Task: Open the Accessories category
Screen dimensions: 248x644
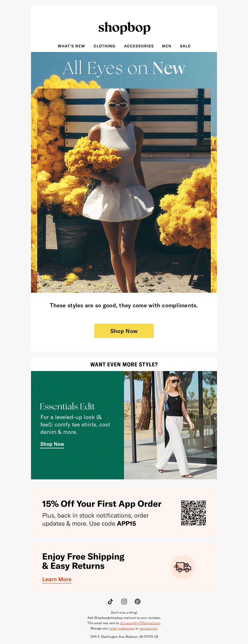Action: click(x=139, y=46)
